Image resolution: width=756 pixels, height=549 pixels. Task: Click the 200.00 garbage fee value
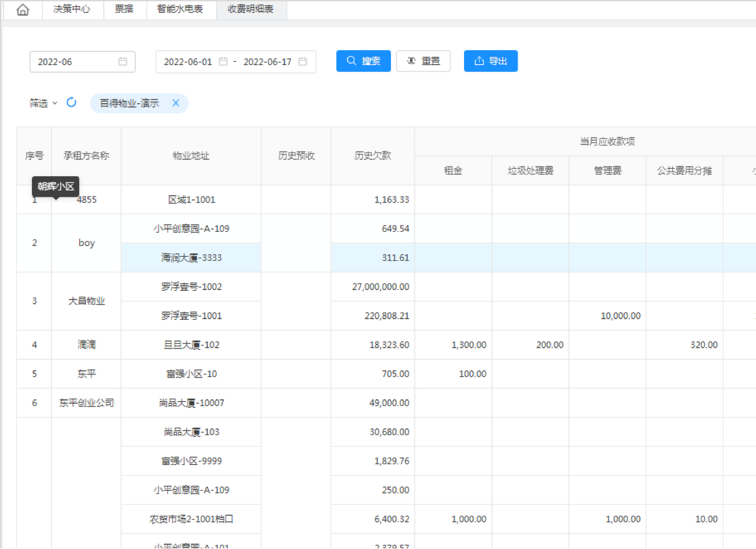549,344
